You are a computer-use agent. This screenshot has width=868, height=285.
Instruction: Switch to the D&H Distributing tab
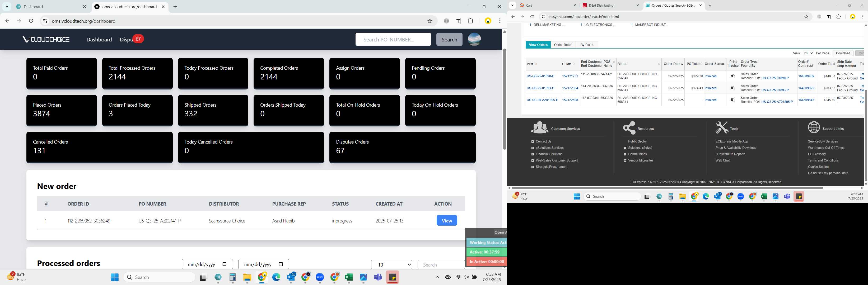click(610, 5)
